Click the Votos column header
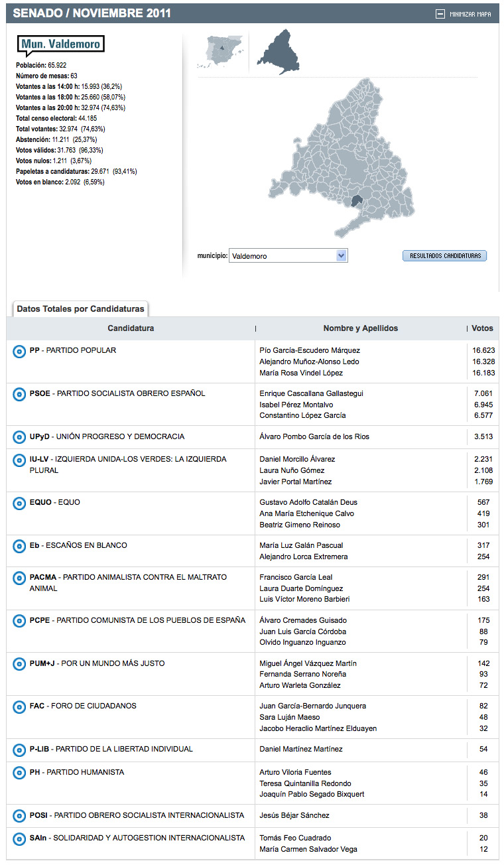The height and width of the screenshot is (865, 504). tap(482, 328)
